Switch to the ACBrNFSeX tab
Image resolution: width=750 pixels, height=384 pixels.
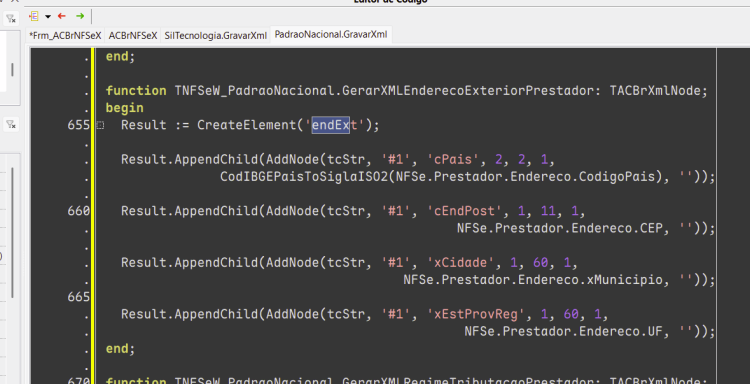(x=132, y=35)
